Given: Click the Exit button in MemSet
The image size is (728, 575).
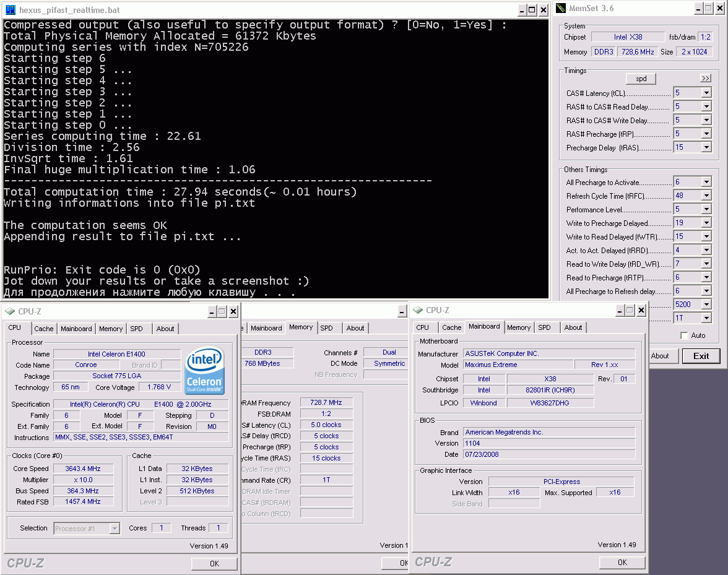Looking at the screenshot, I should pyautogui.click(x=701, y=356).
